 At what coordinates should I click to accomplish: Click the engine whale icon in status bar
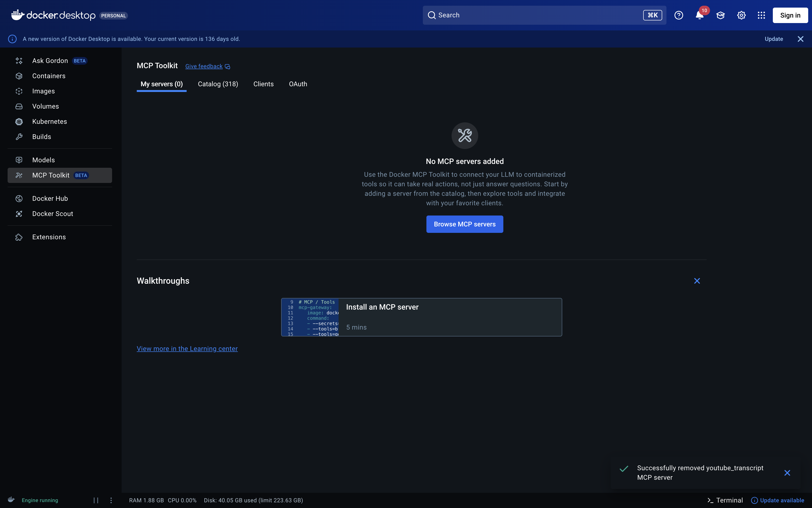(x=11, y=500)
